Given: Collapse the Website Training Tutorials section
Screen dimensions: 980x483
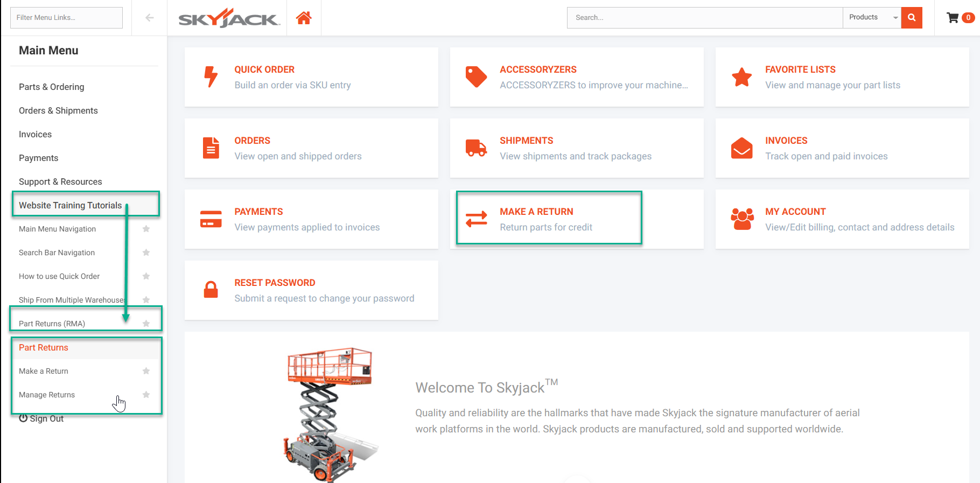Looking at the screenshot, I should [x=71, y=205].
